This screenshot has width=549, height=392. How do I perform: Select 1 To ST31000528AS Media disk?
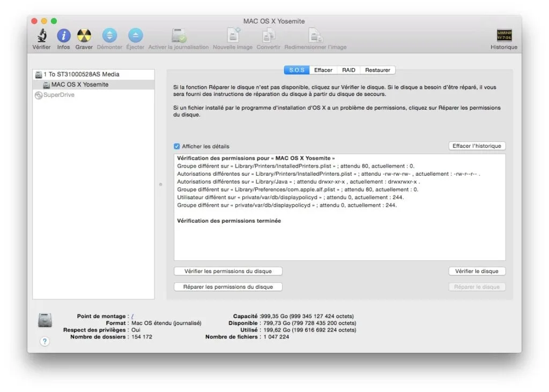coord(93,74)
